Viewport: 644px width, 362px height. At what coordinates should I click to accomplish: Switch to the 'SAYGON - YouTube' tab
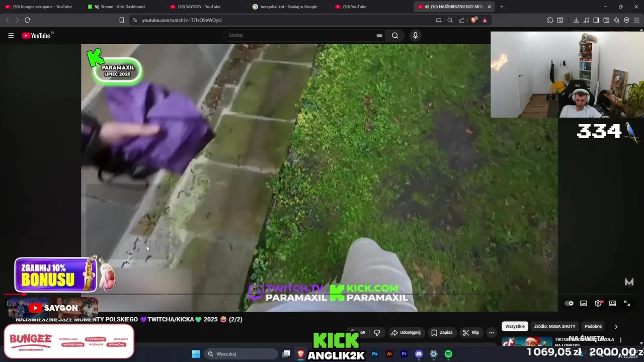[x=206, y=7]
